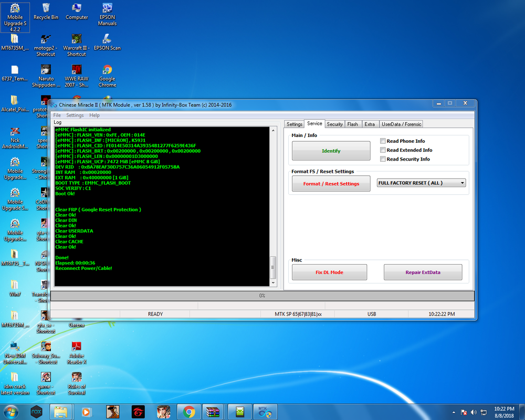The image size is (525, 420).
Task: Show hidden tray icons arrow
Action: (x=454, y=412)
